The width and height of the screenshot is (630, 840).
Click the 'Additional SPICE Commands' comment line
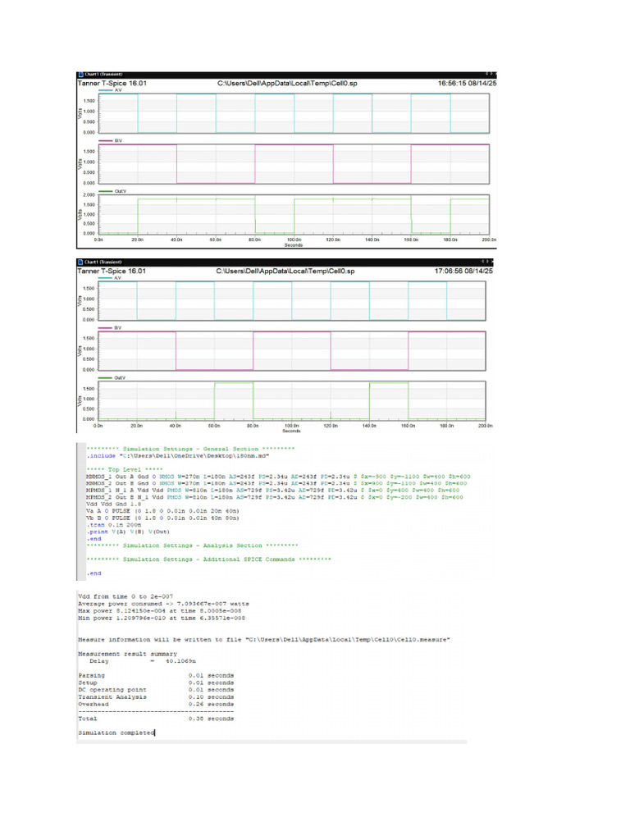(x=208, y=559)
